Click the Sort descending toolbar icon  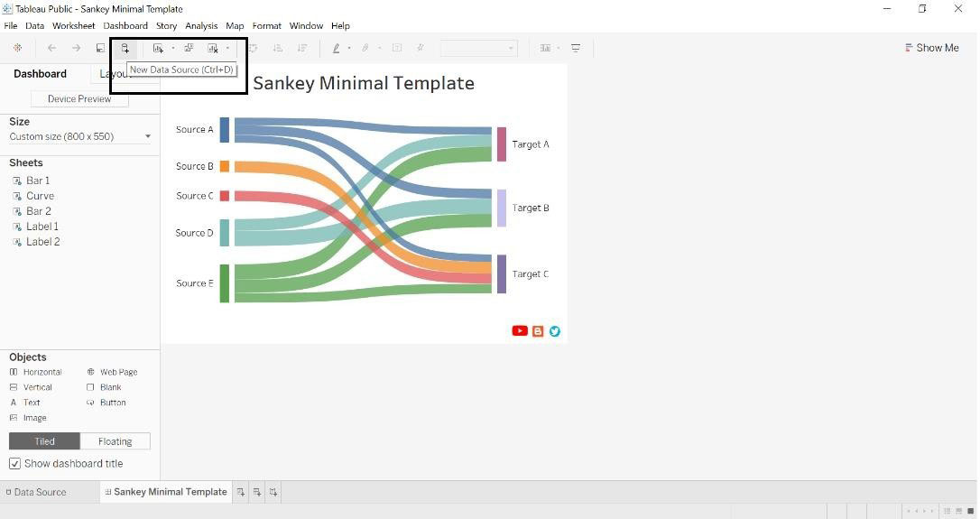(x=302, y=48)
